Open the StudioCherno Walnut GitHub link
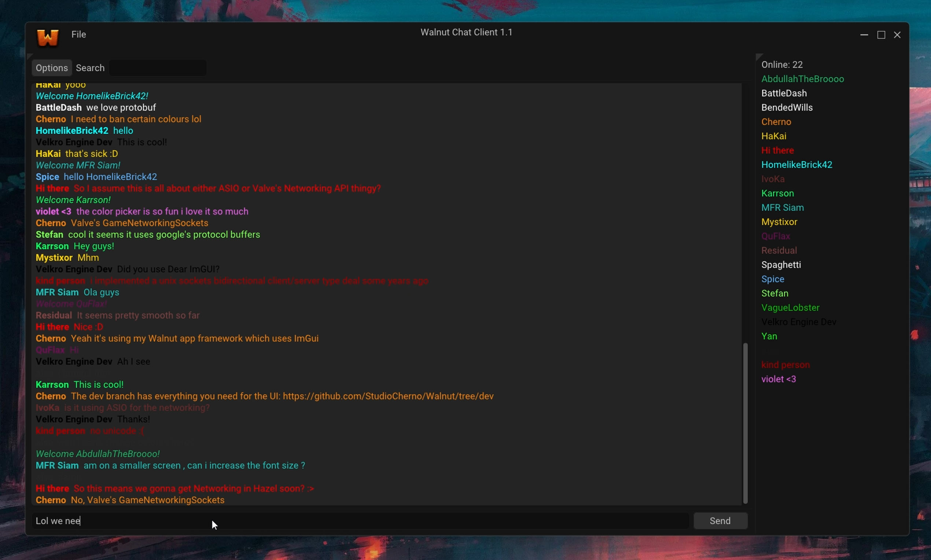The width and height of the screenshot is (931, 560). pyautogui.click(x=388, y=396)
